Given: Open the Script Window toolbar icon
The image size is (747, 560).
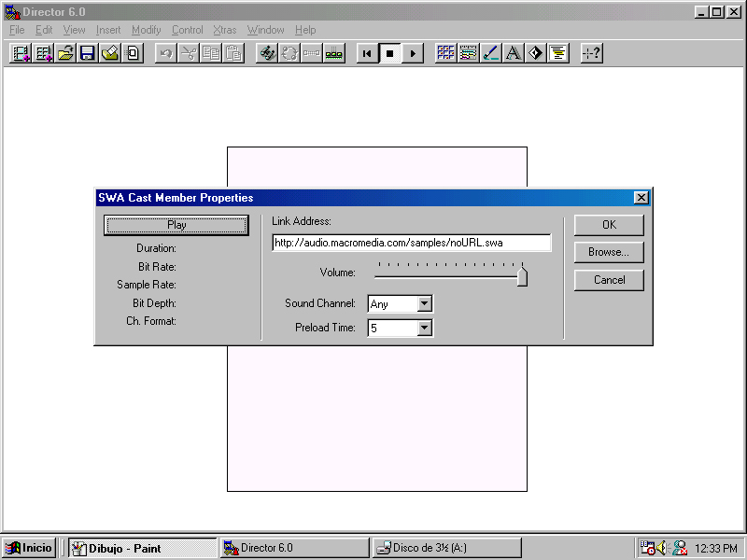Looking at the screenshot, I should [x=557, y=53].
